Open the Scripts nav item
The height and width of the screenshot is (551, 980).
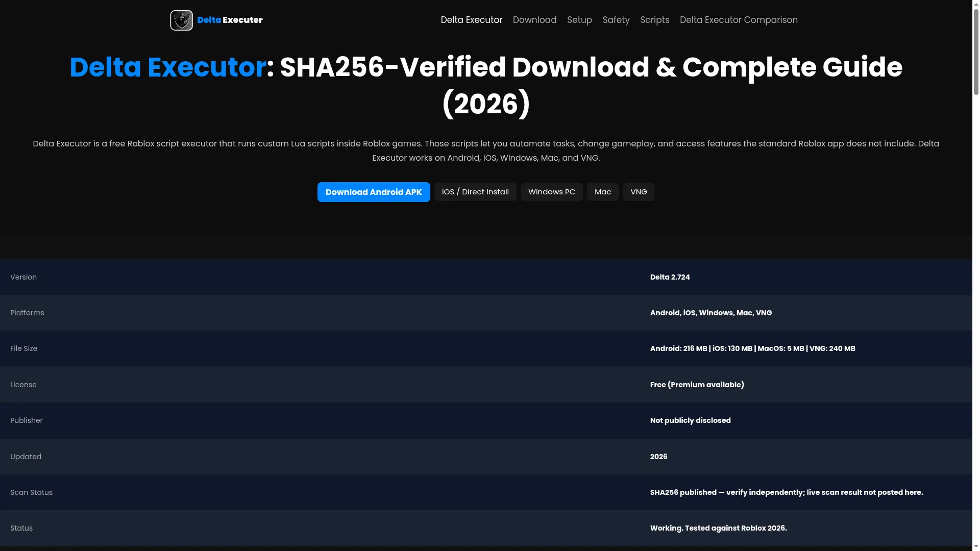[654, 20]
